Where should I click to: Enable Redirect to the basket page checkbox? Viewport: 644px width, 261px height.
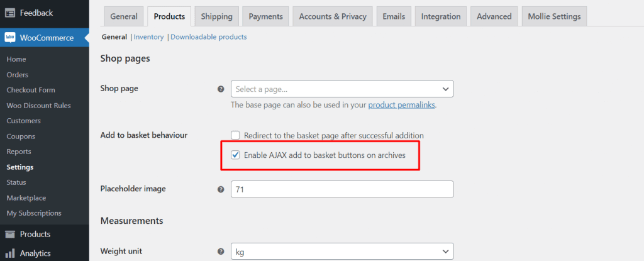coord(235,135)
